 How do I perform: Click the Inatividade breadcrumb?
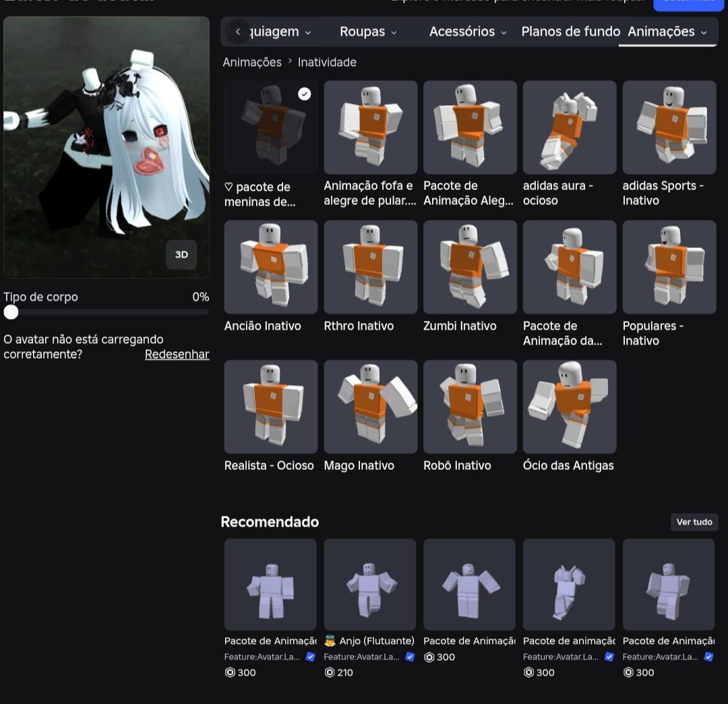tap(327, 62)
